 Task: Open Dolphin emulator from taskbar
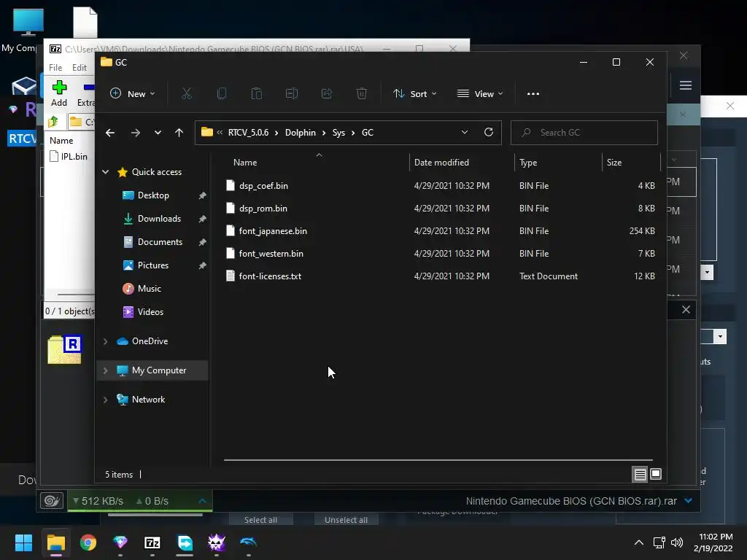[249, 542]
